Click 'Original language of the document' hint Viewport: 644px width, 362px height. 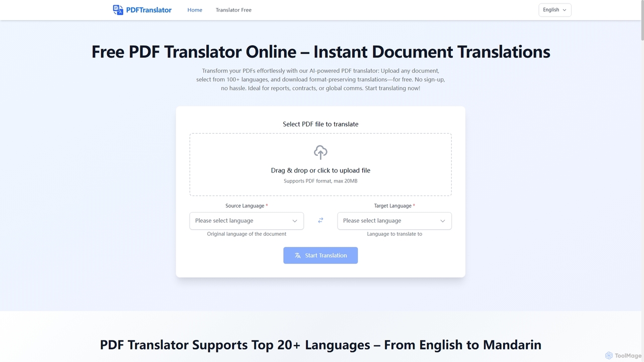pyautogui.click(x=247, y=234)
